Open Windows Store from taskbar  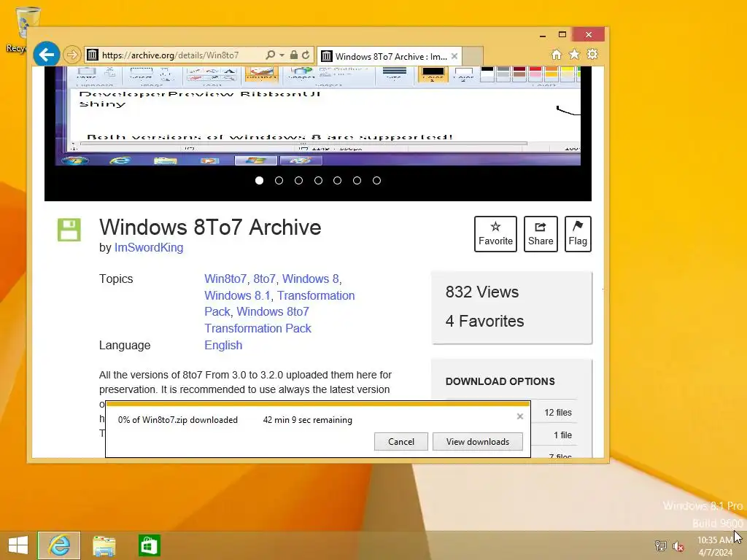point(149,545)
